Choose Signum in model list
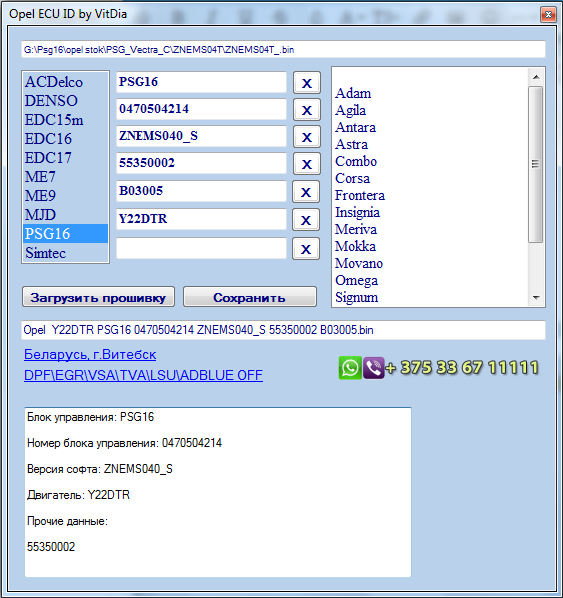Screen dimensions: 563x598 tap(357, 297)
